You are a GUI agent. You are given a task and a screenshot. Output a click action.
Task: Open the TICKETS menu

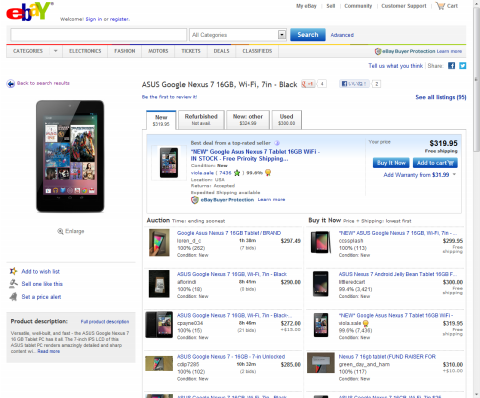point(191,51)
